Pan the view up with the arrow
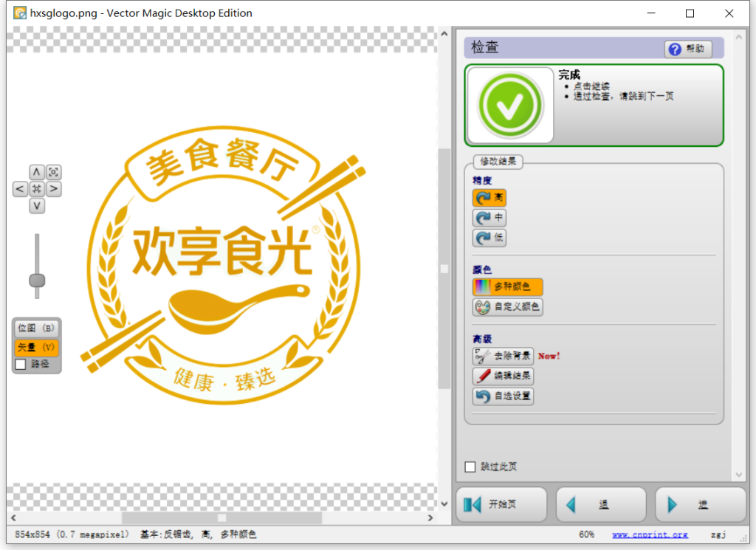Screen dimensions: 756x550 [x=37, y=172]
